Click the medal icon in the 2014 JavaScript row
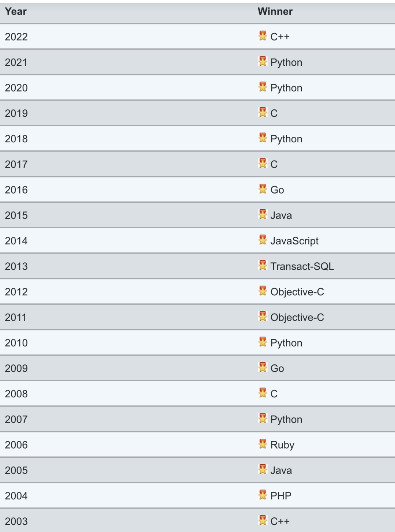The height and width of the screenshot is (532, 395). (263, 240)
